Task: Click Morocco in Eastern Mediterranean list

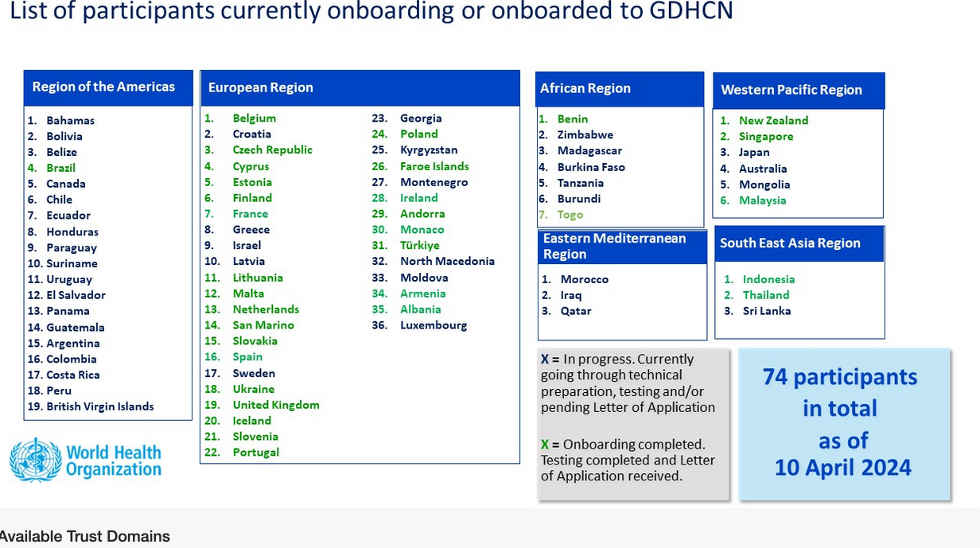Action: click(x=584, y=279)
